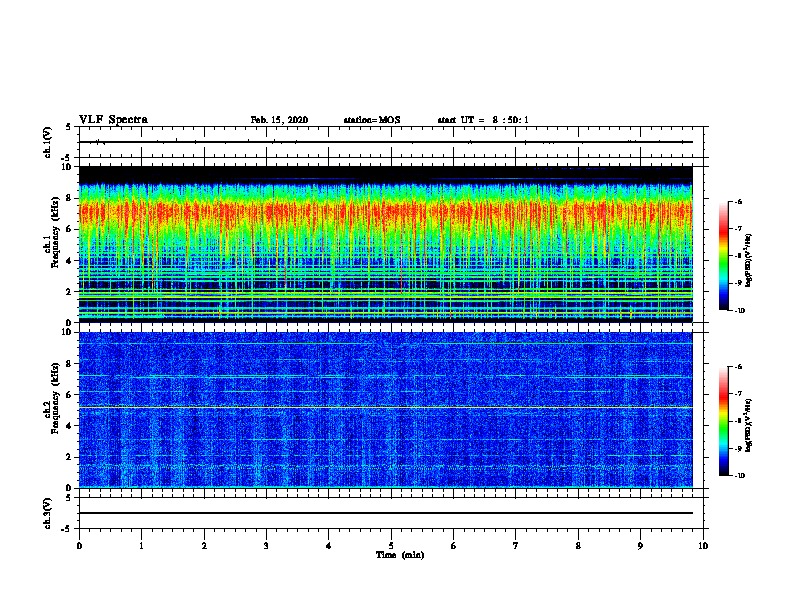
Task: Click the time axis tick label '6'
Action: point(454,546)
